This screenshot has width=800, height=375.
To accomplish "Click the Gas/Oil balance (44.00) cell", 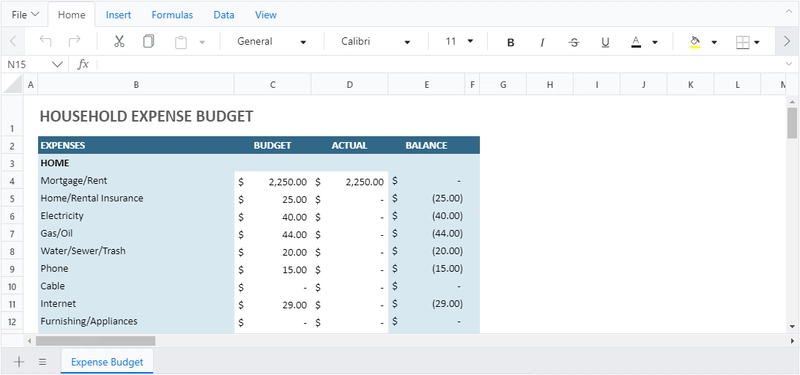I will point(427,234).
